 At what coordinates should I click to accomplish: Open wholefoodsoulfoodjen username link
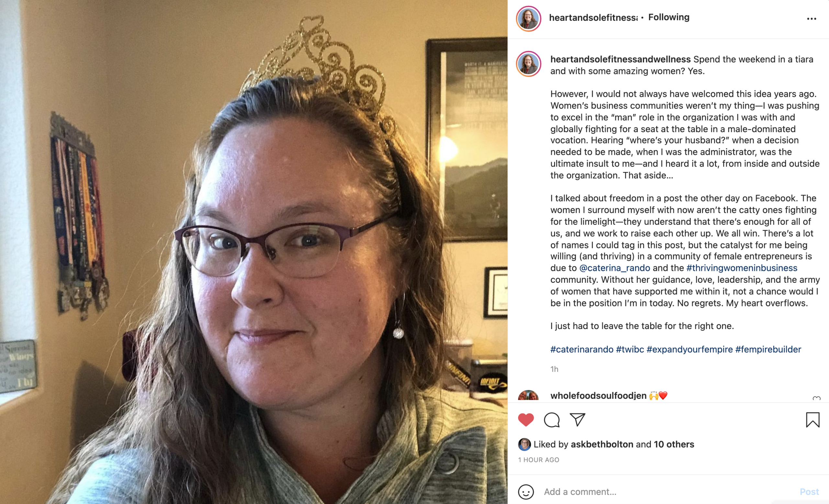coord(598,396)
